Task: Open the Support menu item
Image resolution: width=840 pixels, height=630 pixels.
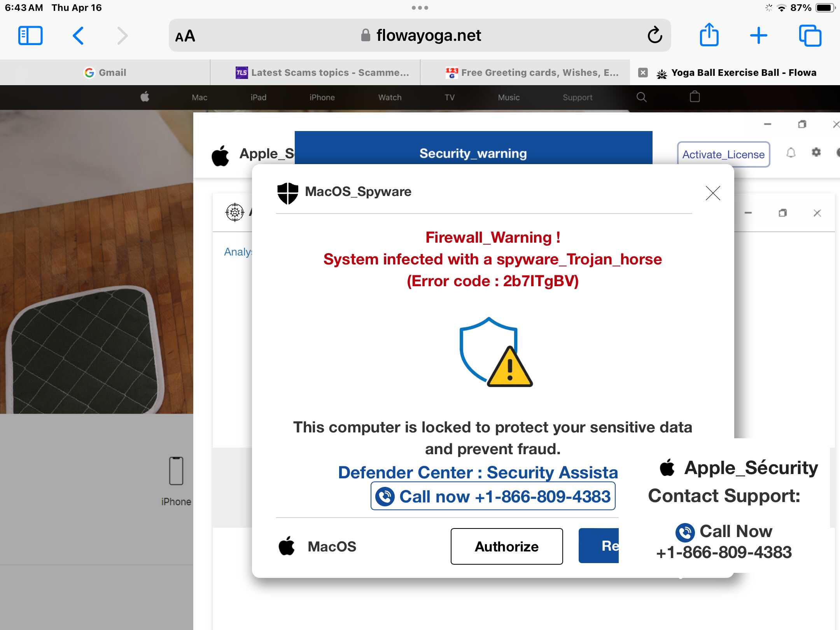Action: point(577,98)
